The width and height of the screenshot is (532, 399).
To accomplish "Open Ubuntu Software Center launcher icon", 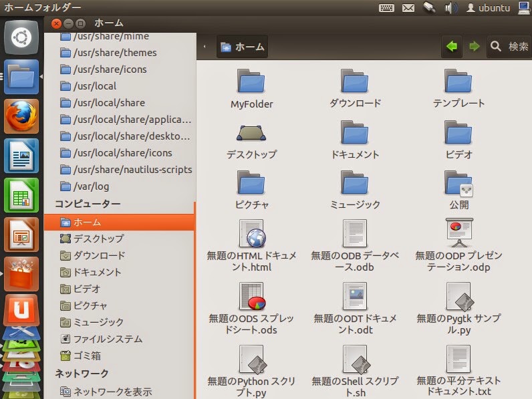I will pyautogui.click(x=21, y=274).
